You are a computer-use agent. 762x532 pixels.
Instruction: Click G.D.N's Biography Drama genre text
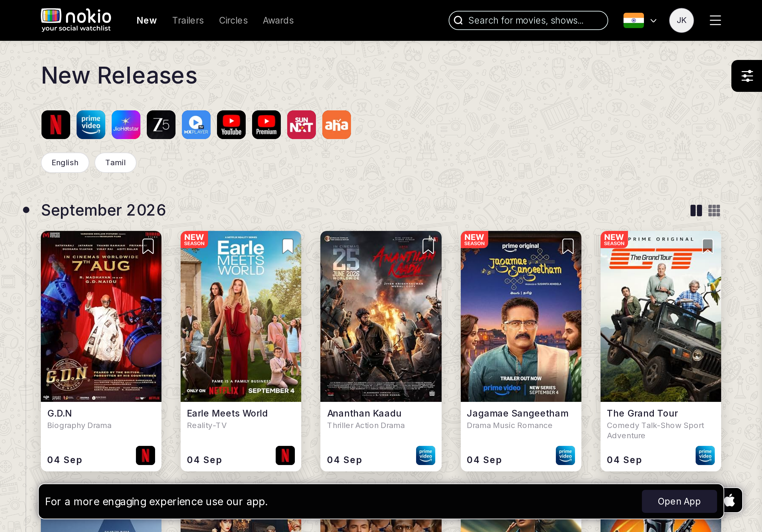79,425
